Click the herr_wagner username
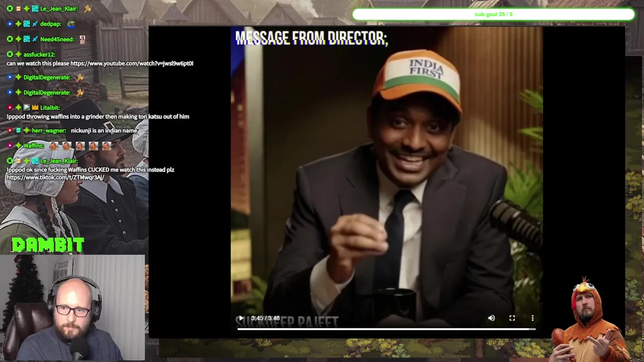This screenshot has height=362, width=644. [x=49, y=131]
